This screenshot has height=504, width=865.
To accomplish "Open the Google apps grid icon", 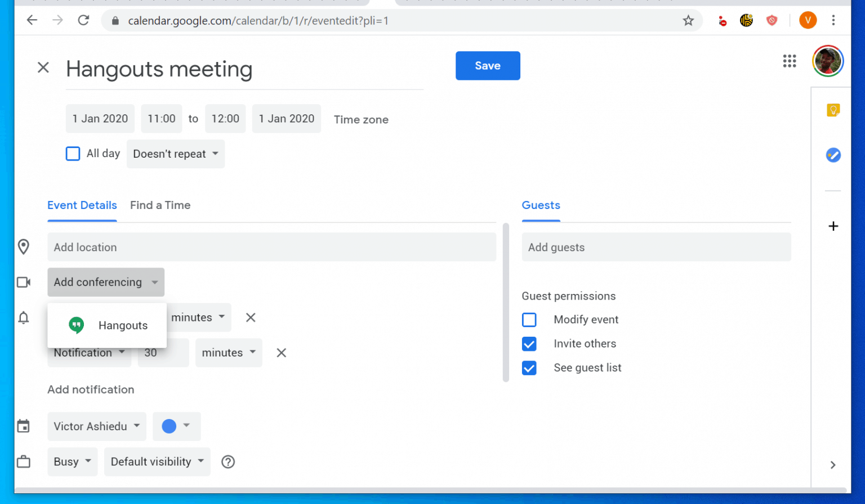I will pos(789,61).
